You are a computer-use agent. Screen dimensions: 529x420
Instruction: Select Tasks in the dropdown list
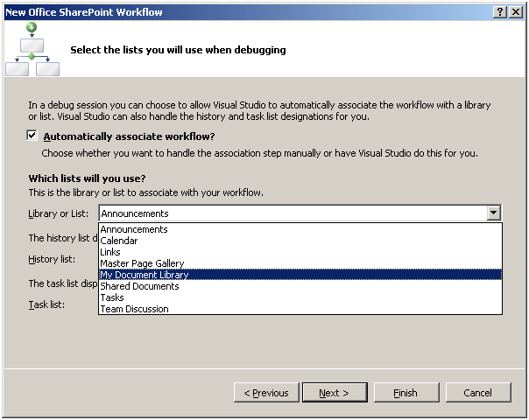pos(112,297)
